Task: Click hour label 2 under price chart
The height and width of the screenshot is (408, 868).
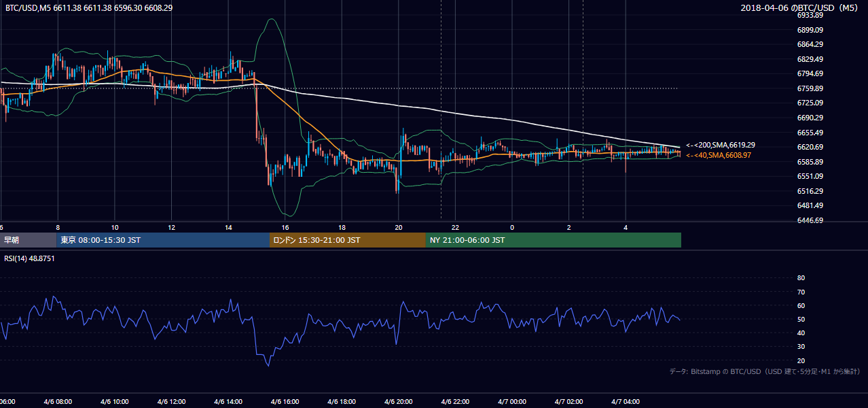Action: (568, 227)
